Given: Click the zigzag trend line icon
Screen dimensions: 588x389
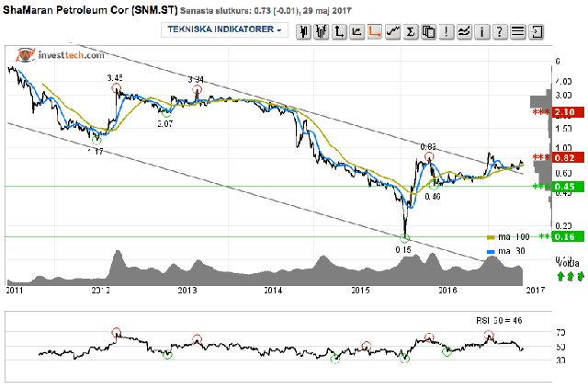Looking at the screenshot, I should pos(392,32).
